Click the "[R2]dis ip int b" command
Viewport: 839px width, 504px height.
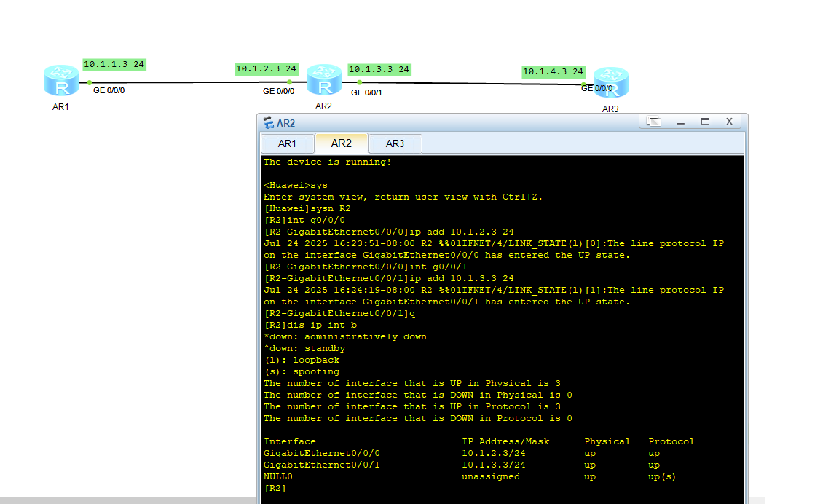[310, 326]
